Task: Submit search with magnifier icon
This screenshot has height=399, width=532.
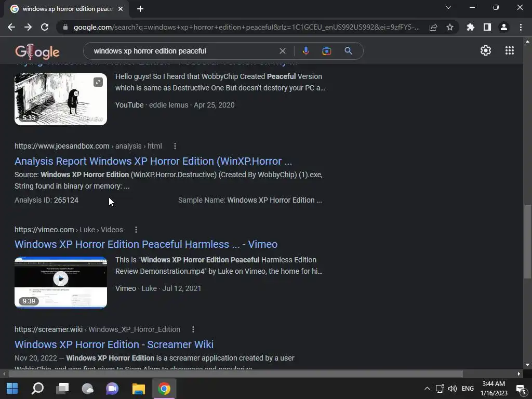Action: click(x=348, y=51)
